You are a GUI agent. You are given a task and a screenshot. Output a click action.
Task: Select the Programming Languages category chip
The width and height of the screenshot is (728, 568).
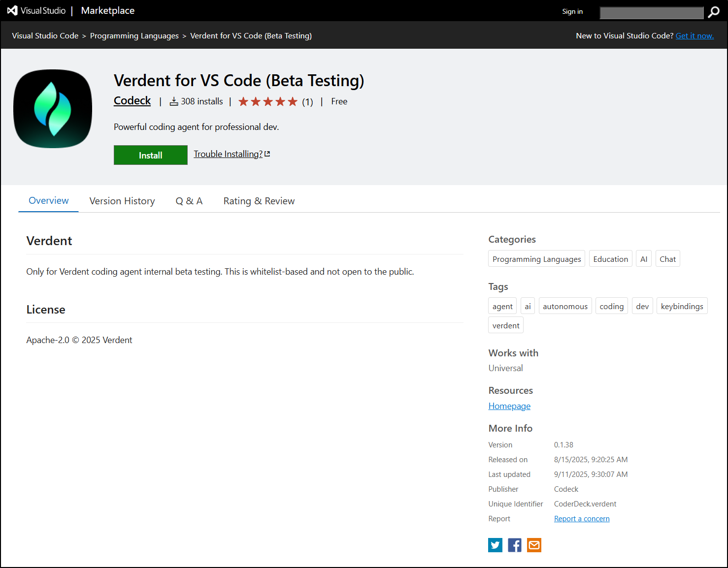click(536, 259)
